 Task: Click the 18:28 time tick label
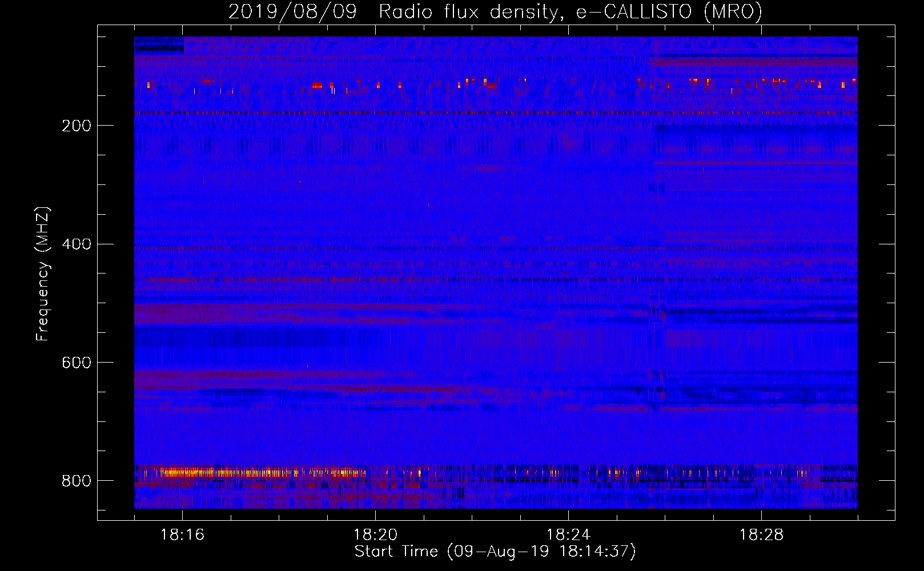[x=761, y=535]
